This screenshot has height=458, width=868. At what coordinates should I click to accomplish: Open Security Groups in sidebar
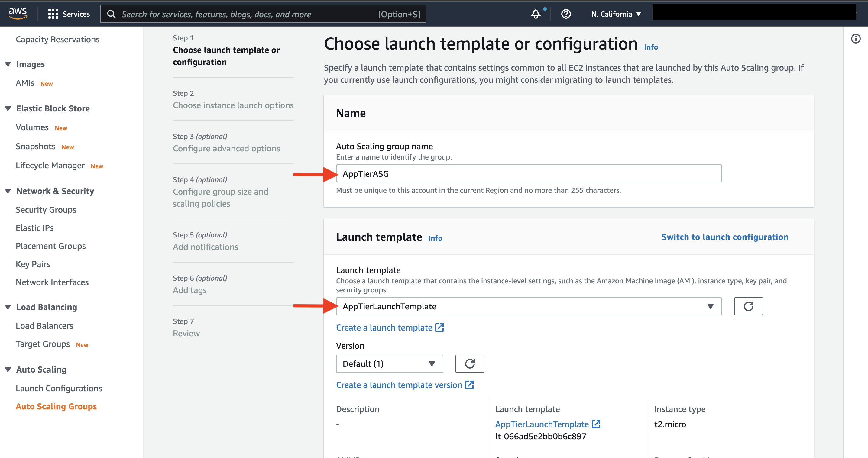pos(46,209)
